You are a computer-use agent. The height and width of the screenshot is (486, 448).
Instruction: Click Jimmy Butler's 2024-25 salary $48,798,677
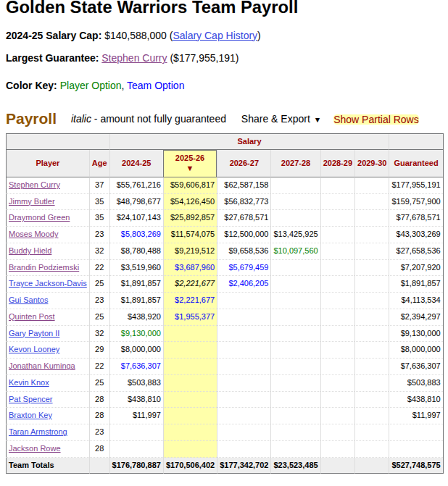coord(138,201)
